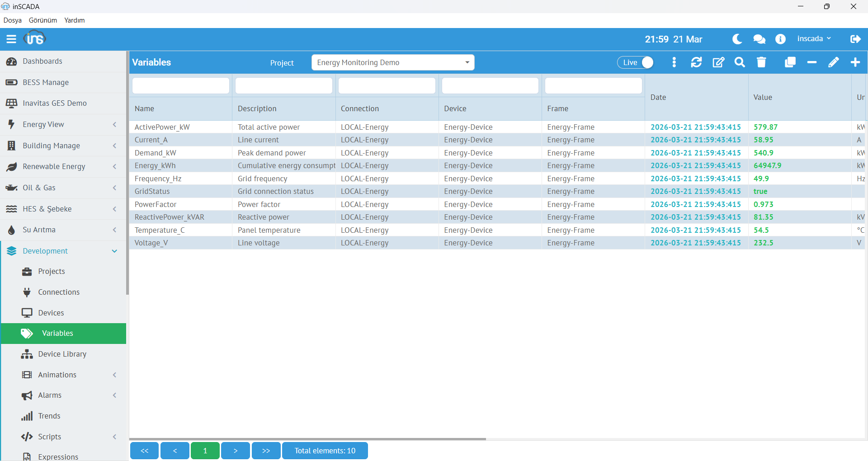Go to next page button
The image size is (868, 461).
(x=235, y=451)
